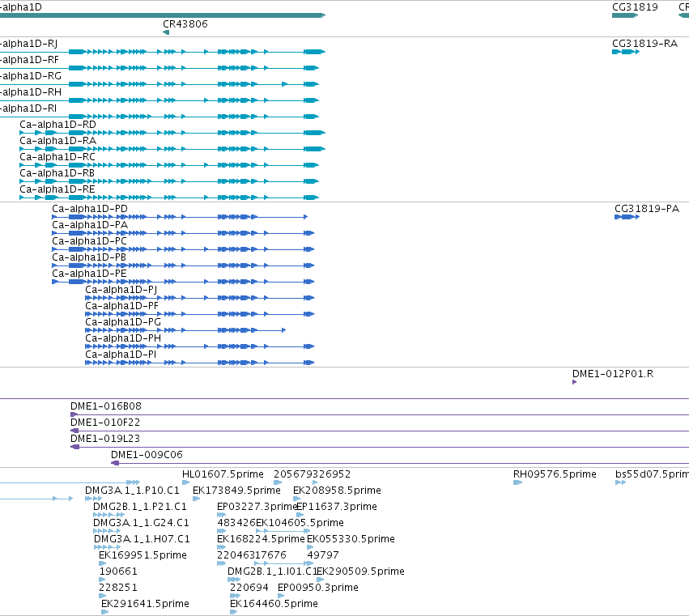The width and height of the screenshot is (689, 616).
Task: Select the Ca-alpha1D-RD transcript label
Action: click(x=57, y=125)
